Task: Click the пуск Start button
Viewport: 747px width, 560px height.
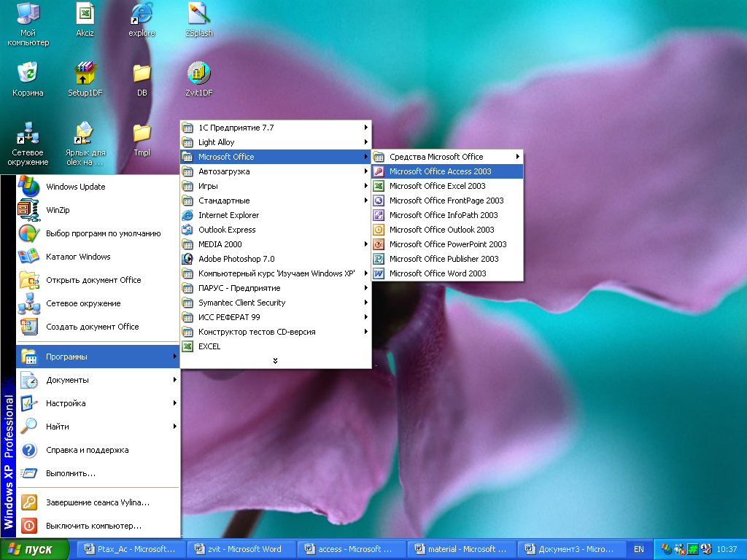Action: (34, 550)
